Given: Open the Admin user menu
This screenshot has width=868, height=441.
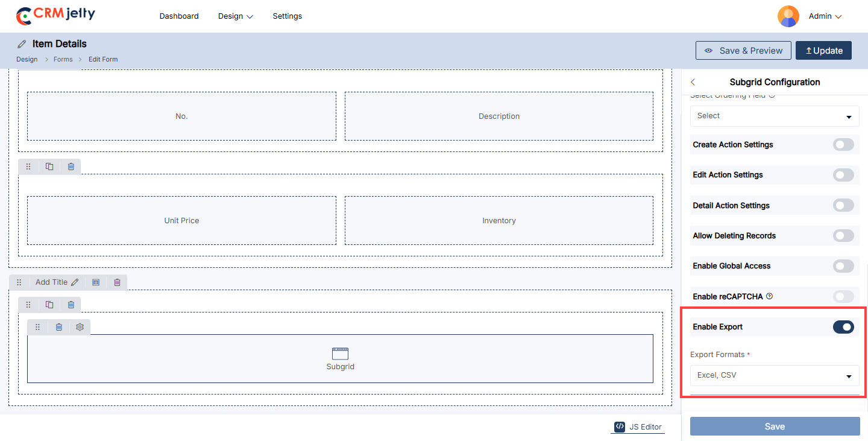Looking at the screenshot, I should 825,16.
